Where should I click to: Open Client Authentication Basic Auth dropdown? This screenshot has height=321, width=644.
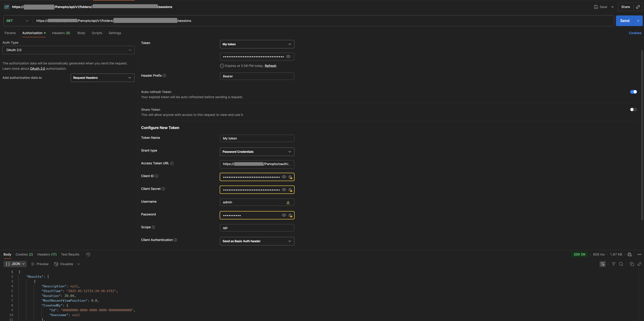[257, 241]
